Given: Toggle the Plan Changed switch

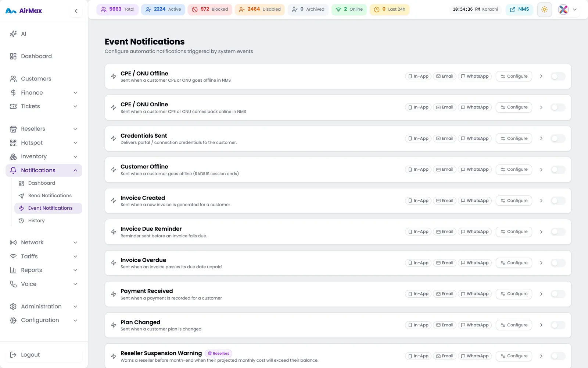Looking at the screenshot, I should tap(558, 325).
